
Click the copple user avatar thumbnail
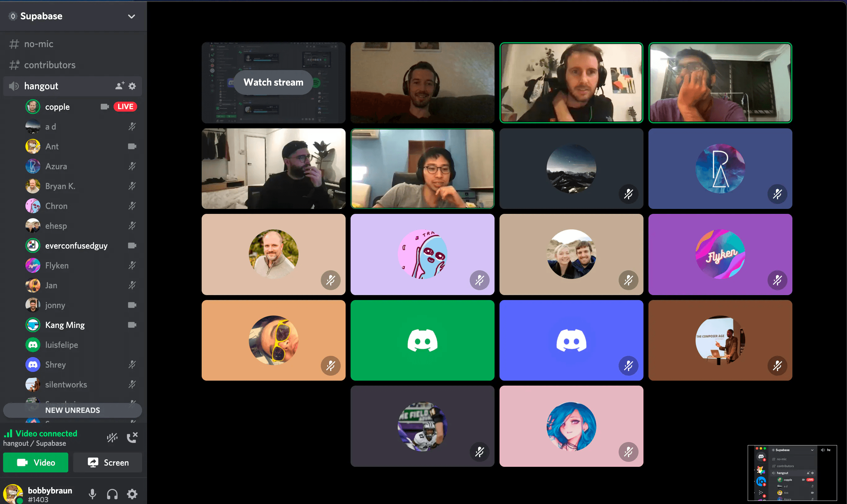[32, 107]
